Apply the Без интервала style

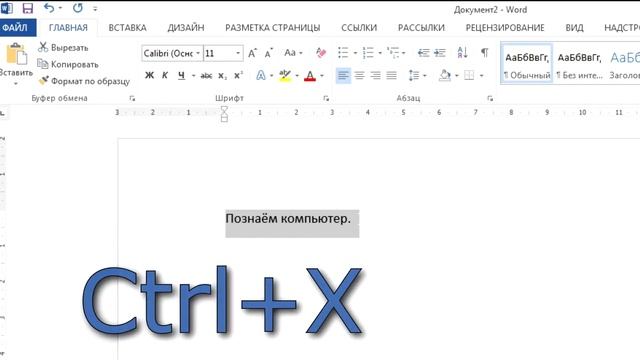click(x=579, y=64)
